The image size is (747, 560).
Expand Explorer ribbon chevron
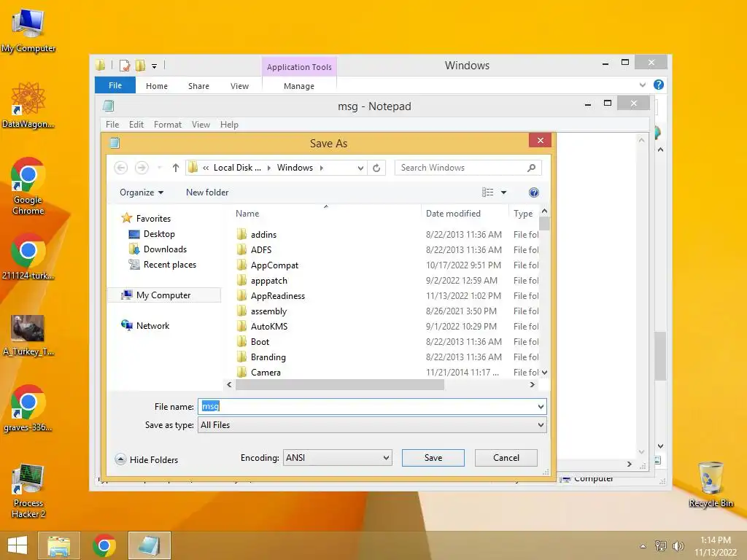[x=642, y=85]
